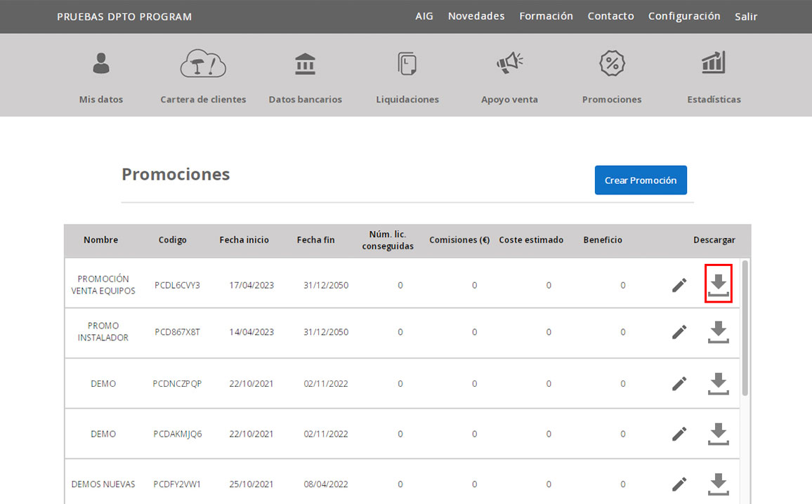The width and height of the screenshot is (812, 504).
Task: Open the Configuración menu item
Action: (x=683, y=16)
